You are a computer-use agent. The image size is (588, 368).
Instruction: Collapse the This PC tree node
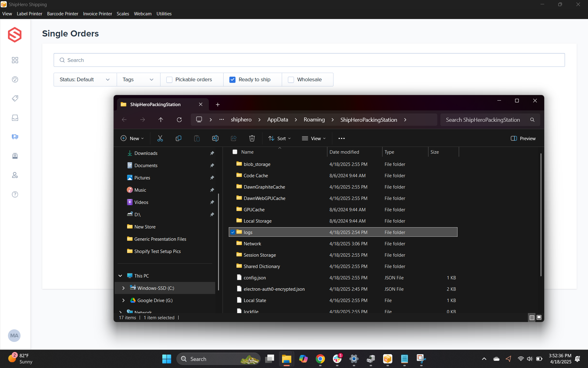120,276
